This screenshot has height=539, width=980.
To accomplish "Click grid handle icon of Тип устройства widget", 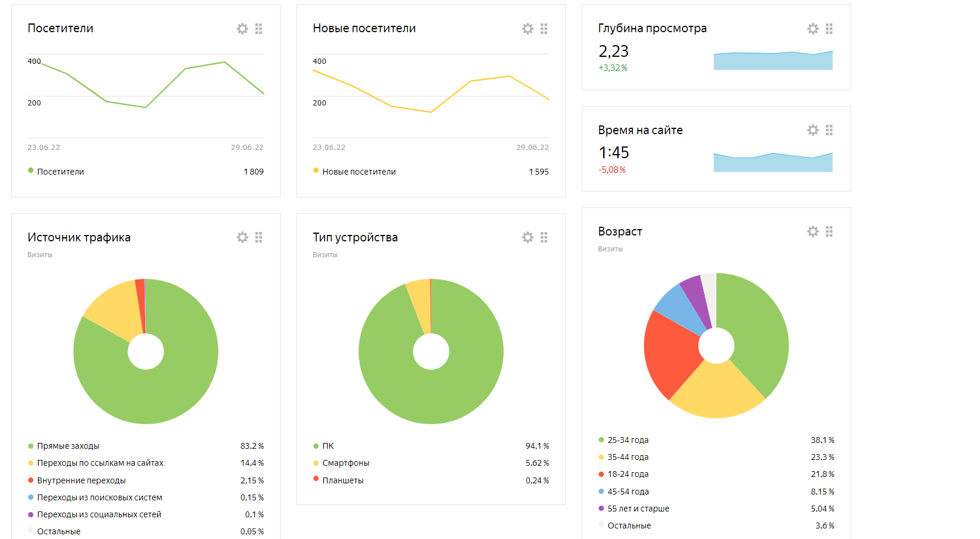I will (x=544, y=237).
